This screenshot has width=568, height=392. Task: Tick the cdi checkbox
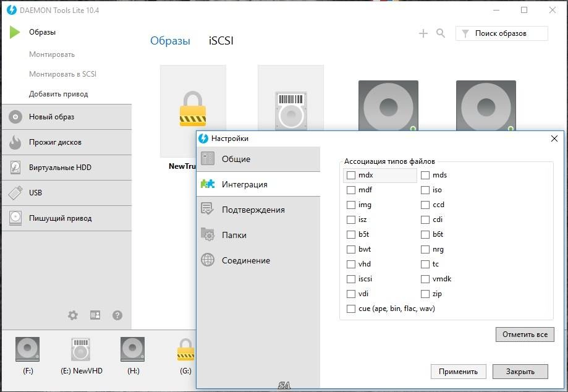click(x=425, y=220)
